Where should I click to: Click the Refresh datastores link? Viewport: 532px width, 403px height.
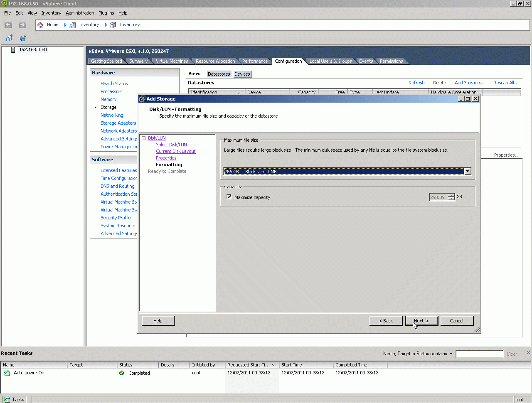[x=416, y=83]
